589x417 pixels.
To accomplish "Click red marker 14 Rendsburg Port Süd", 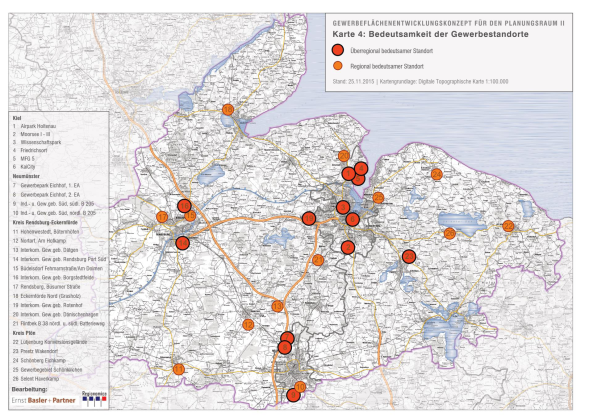I will point(183,243).
